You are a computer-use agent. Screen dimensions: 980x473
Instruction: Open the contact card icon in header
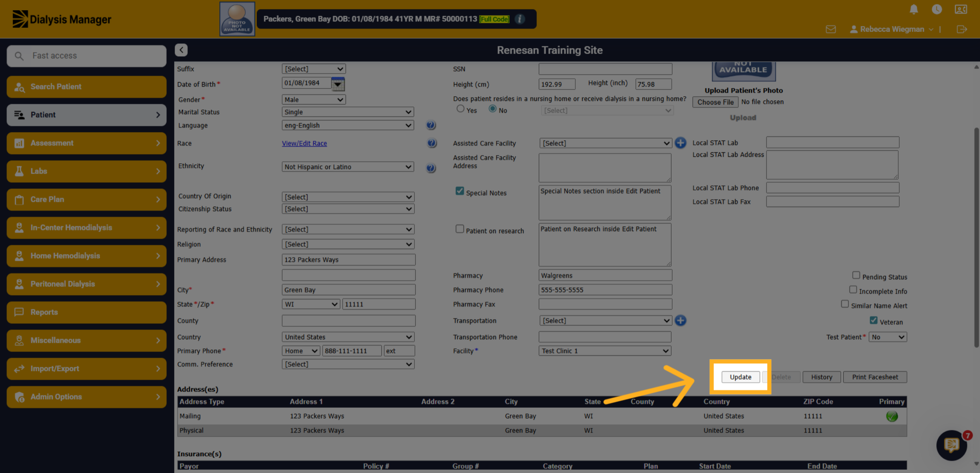pyautogui.click(x=960, y=9)
